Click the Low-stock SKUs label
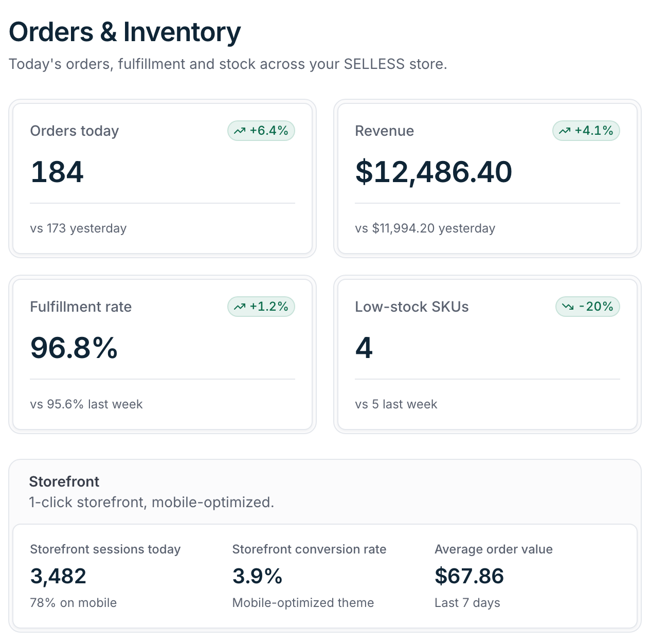This screenshot has height=644, width=650. pos(412,307)
